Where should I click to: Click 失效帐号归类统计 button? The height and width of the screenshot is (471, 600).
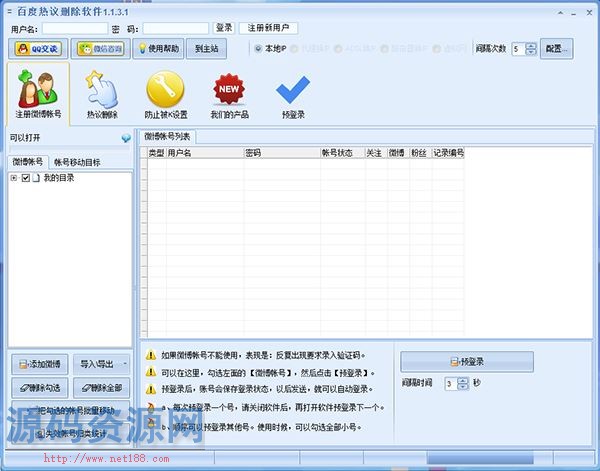71,434
